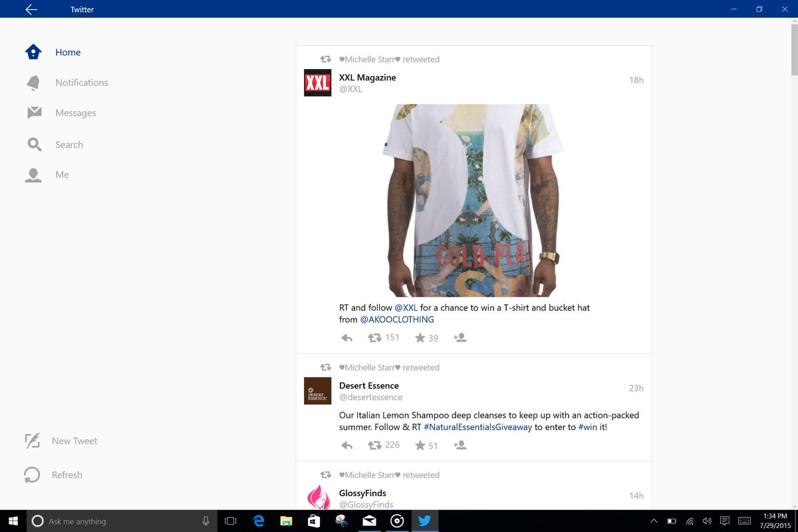Follow XXL Magazine via the add-person icon
The width and height of the screenshot is (798, 532).
pos(460,338)
